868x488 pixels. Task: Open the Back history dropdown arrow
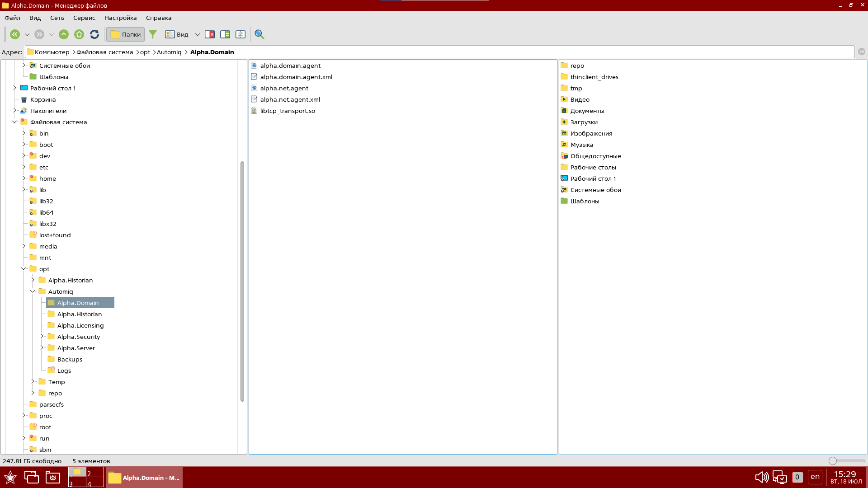pos(27,34)
